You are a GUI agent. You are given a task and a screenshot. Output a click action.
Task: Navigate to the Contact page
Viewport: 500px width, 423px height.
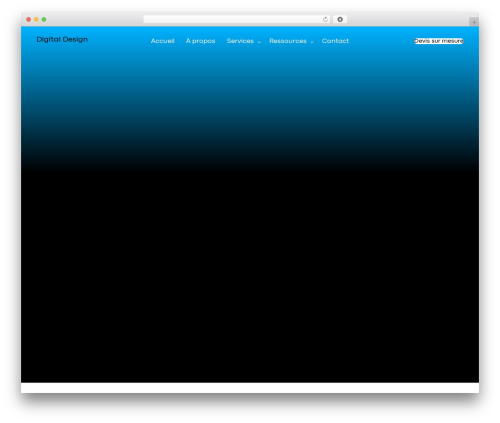(x=335, y=41)
